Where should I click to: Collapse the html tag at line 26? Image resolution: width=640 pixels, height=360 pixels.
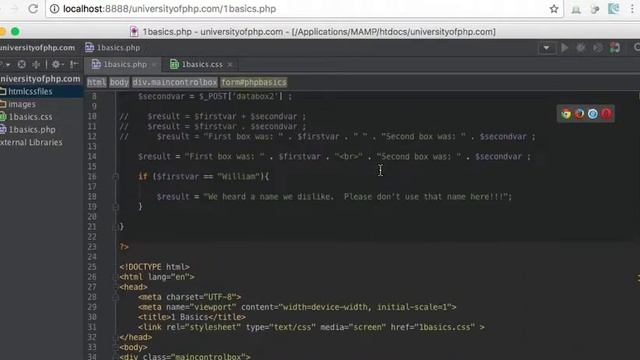(116, 277)
